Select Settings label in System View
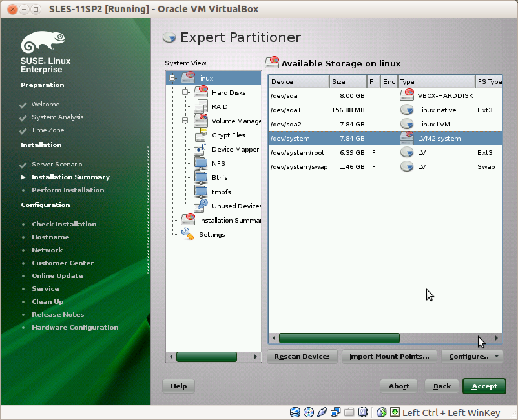This screenshot has height=420, width=518. (x=212, y=234)
